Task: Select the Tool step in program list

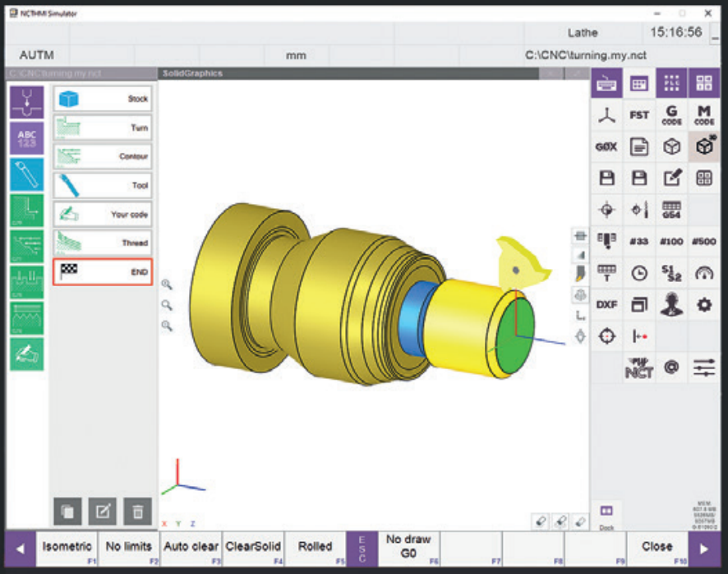Action: click(103, 185)
